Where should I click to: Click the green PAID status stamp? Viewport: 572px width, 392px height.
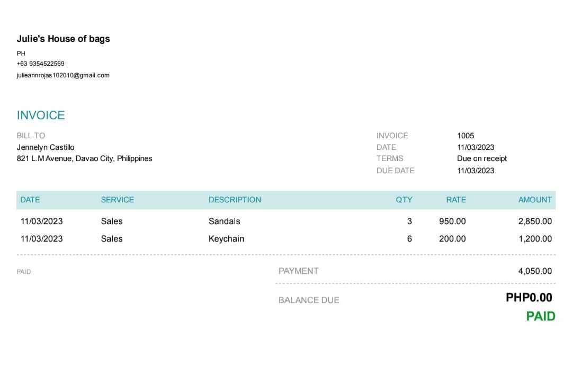pyautogui.click(x=541, y=316)
